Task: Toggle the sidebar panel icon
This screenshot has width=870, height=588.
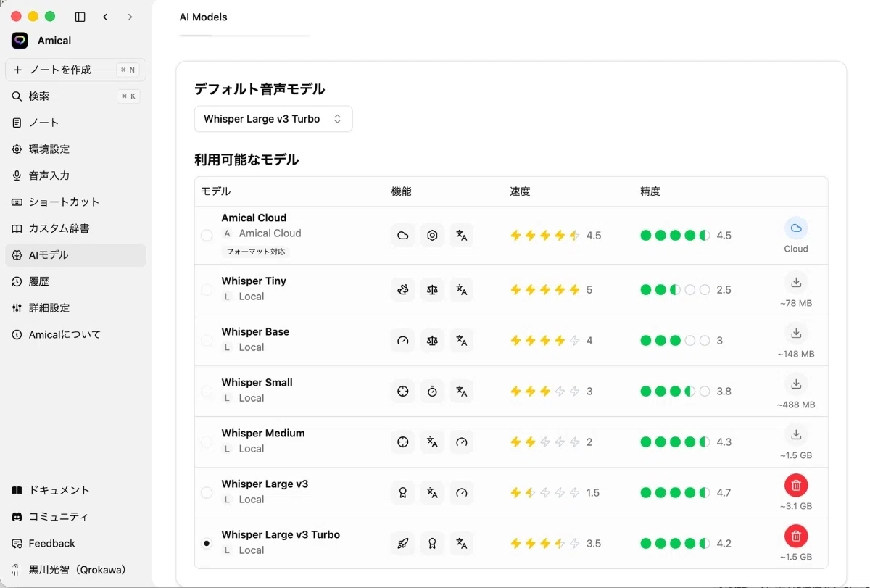Action: point(80,17)
